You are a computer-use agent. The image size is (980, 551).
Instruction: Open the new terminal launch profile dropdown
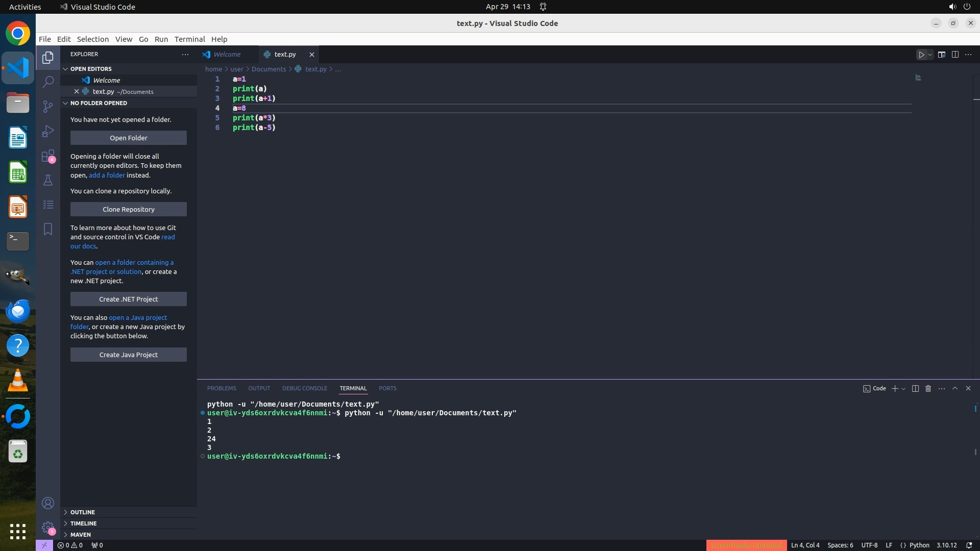[903, 389]
